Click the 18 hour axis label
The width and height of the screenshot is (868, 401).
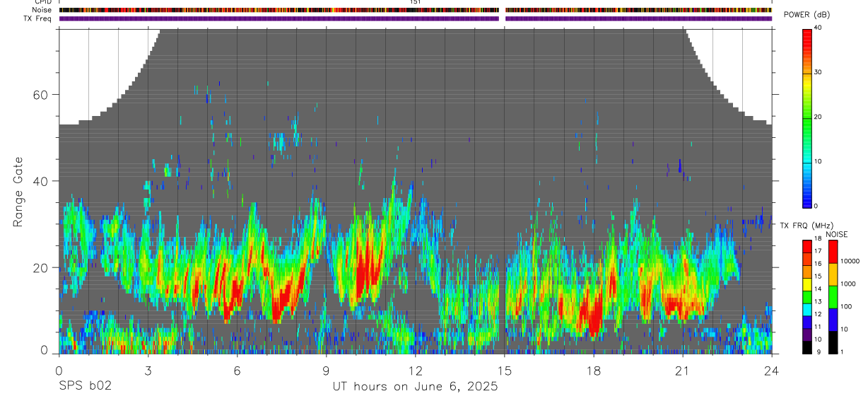[x=594, y=370]
